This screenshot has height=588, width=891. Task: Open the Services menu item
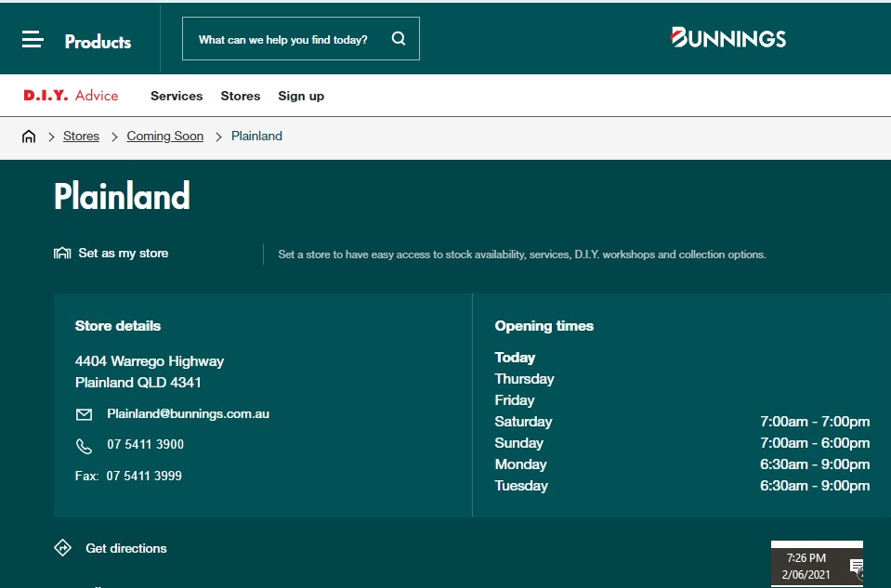(177, 96)
